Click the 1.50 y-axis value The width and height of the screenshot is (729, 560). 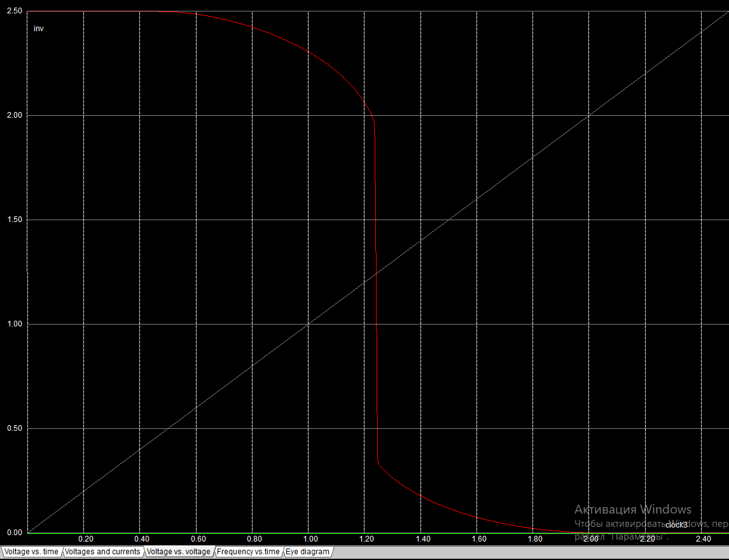point(14,220)
